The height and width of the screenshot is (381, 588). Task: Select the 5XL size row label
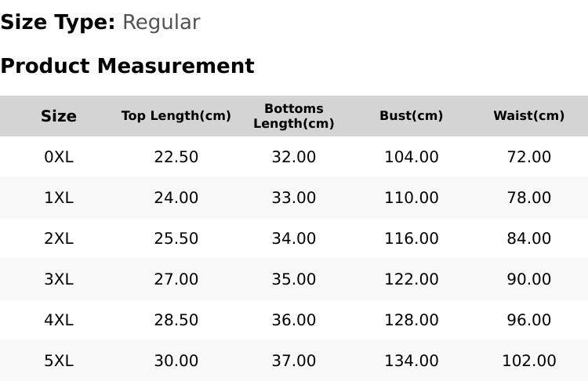[x=59, y=361]
